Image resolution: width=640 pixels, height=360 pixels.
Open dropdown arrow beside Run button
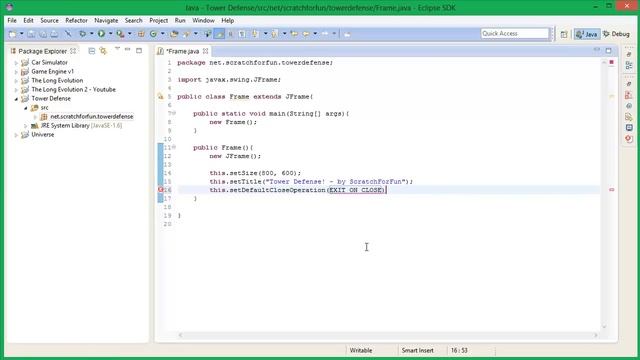pyautogui.click(x=110, y=34)
